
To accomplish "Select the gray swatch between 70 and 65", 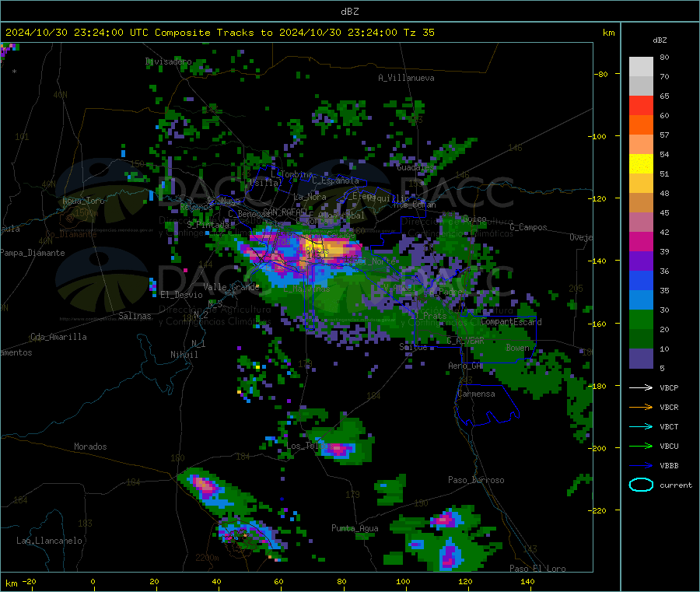I will click(x=641, y=86).
